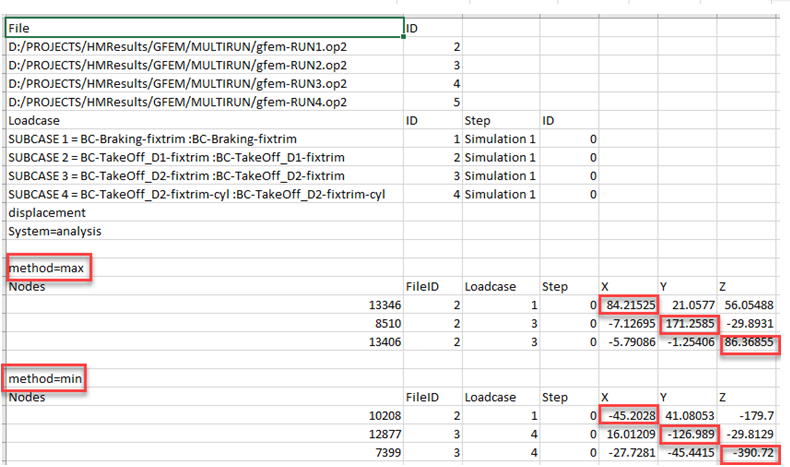This screenshot has height=467, width=790.
Task: Click 'Simulation 1' in SUBCASE 4 row
Action: (501, 194)
